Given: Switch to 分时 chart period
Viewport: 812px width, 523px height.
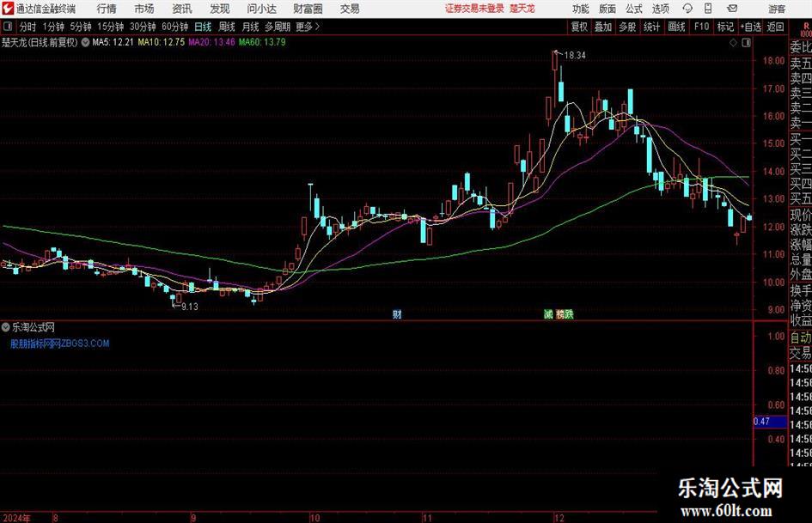Looking at the screenshot, I should tap(28, 27).
